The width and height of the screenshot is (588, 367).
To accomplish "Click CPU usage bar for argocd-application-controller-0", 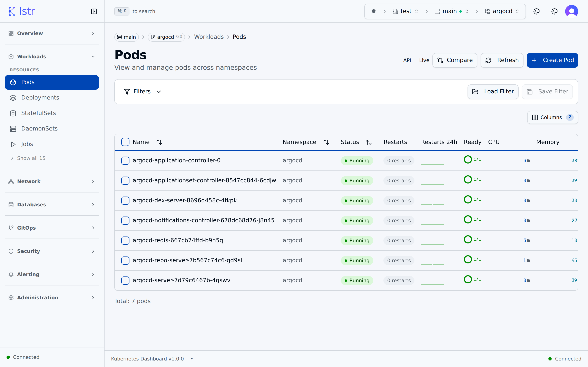I will click(x=504, y=167).
